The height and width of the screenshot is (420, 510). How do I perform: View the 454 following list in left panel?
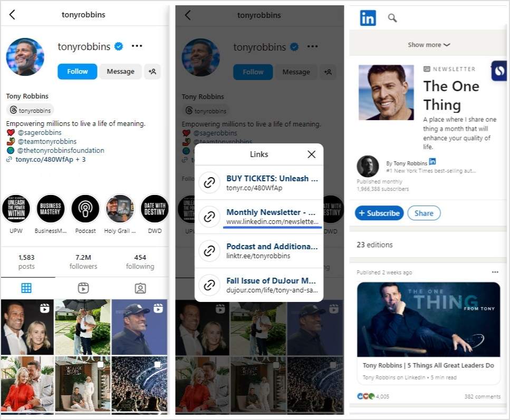[x=140, y=262]
